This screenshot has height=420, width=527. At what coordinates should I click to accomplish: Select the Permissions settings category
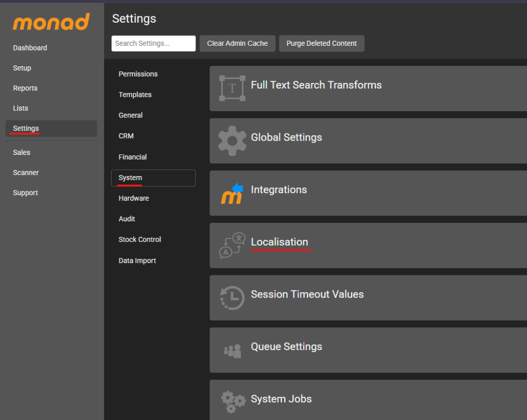pyautogui.click(x=138, y=74)
